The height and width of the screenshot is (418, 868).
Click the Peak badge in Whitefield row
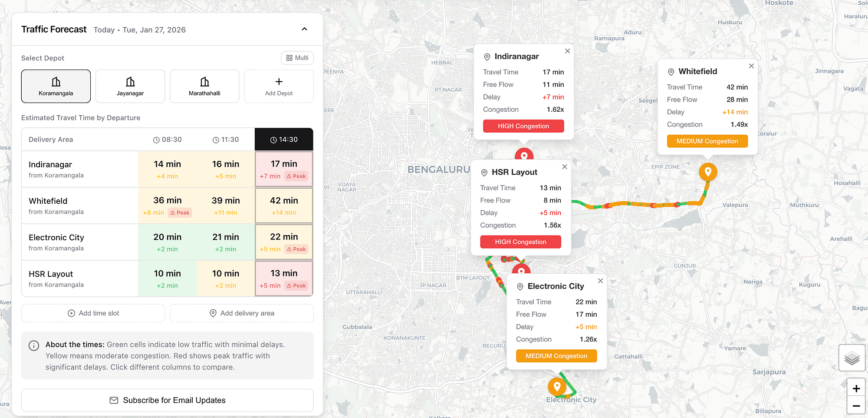click(180, 213)
